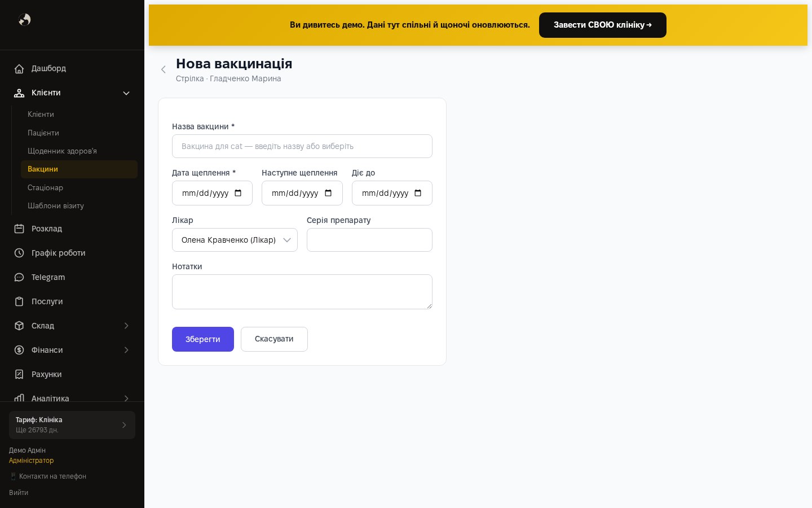Click the Зберегти button
Image resolution: width=812 pixels, height=508 pixels.
(x=203, y=339)
